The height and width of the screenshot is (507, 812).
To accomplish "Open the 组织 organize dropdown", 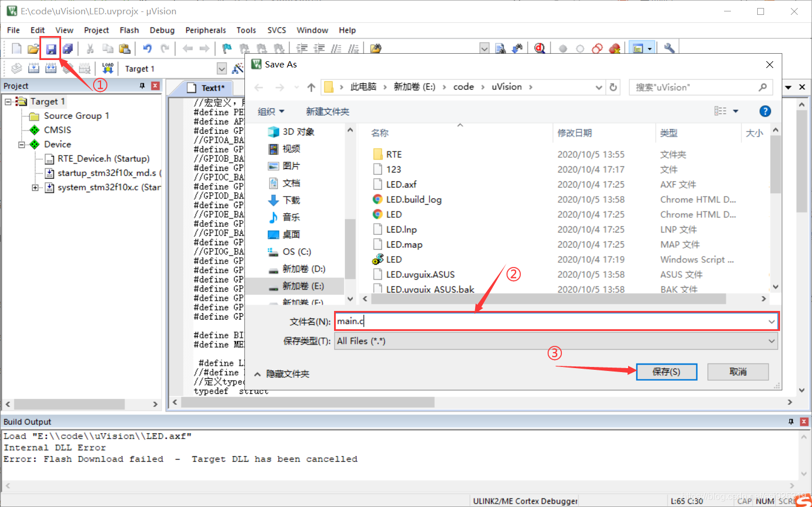I will tap(271, 111).
